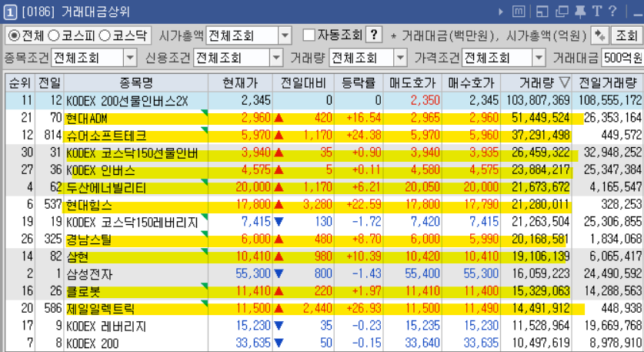Select the 두산에너빌리티 stock name

click(x=106, y=187)
